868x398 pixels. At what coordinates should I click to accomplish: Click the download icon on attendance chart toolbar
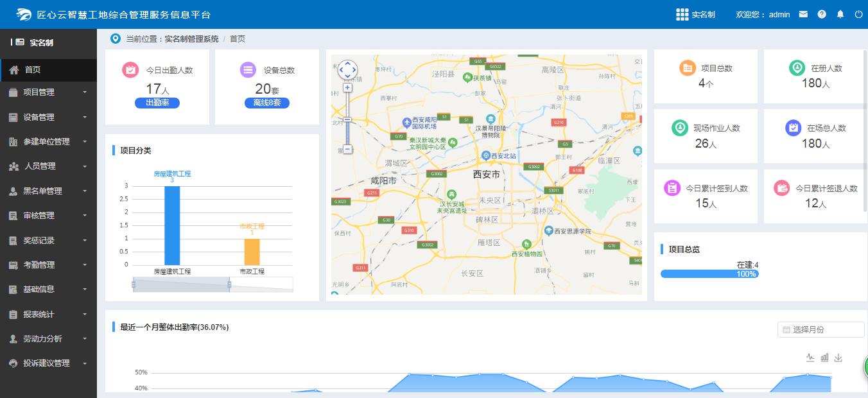838,358
